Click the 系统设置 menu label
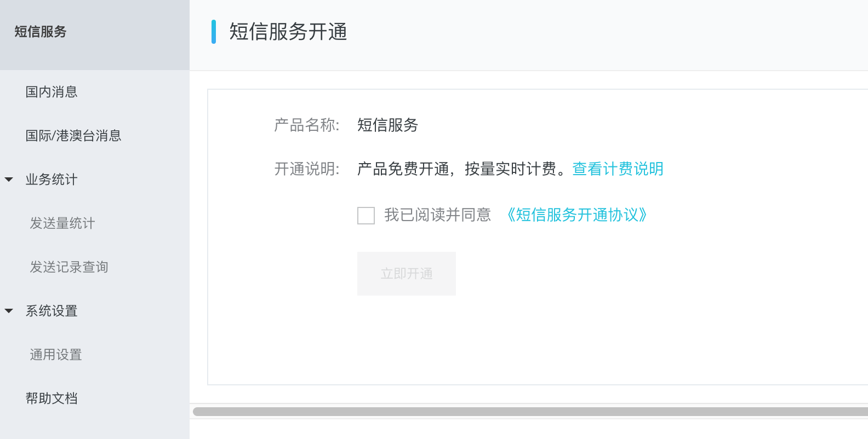 52,311
